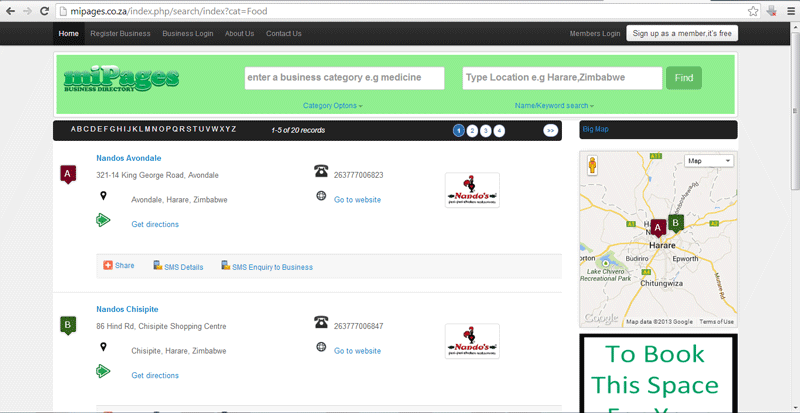Image resolution: width=800 pixels, height=413 pixels.
Task: Click globe icon in Nandos Chisipite listing
Action: pos(321,347)
